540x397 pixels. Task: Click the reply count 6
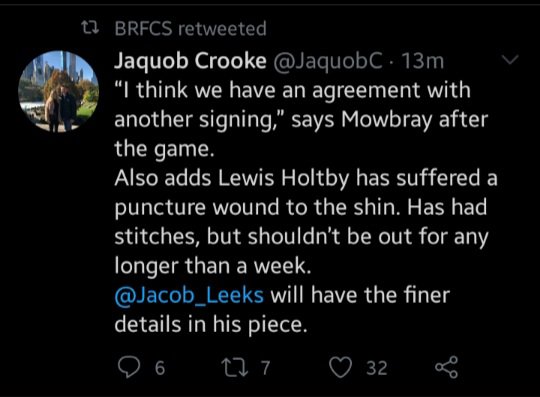[160, 368]
